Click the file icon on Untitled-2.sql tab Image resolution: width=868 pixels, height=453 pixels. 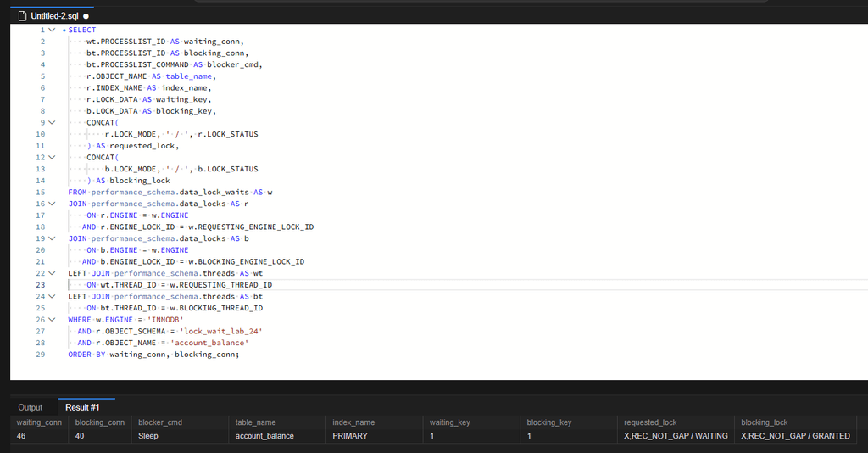pos(23,16)
